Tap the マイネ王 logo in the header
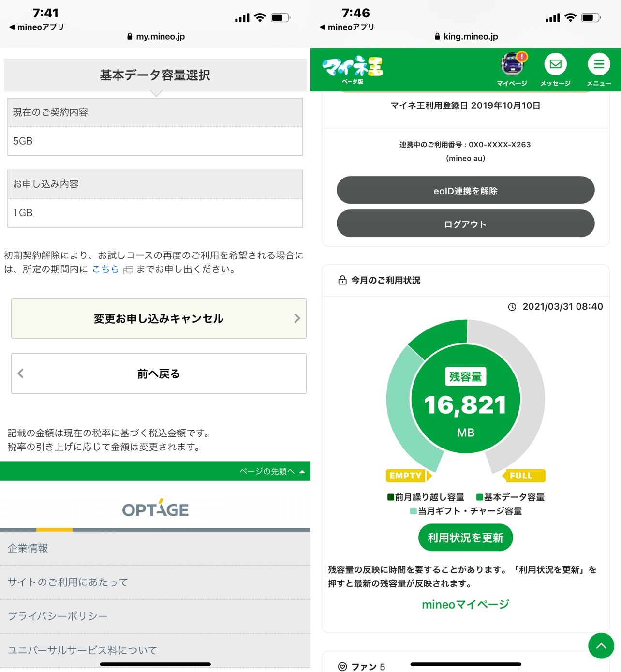 coord(353,69)
